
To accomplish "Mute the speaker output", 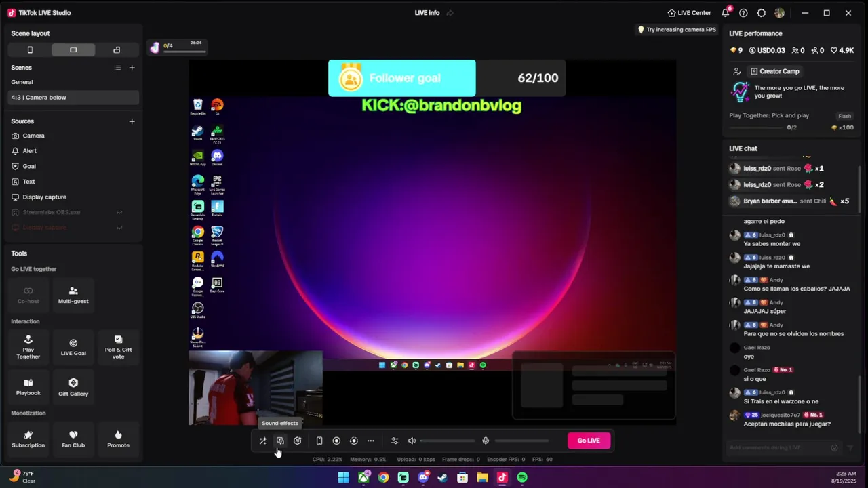I will 412,441.
